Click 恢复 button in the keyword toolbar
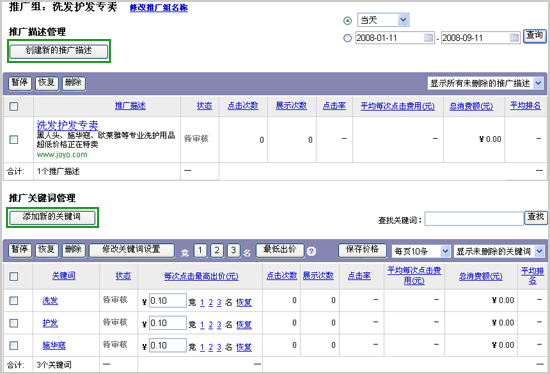This screenshot has width=550, height=374. (47, 250)
